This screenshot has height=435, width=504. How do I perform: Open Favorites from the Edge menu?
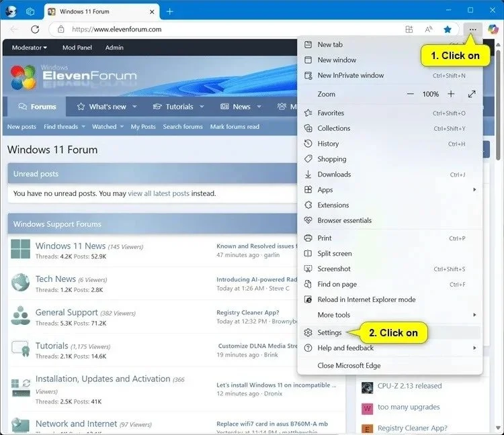(390, 113)
